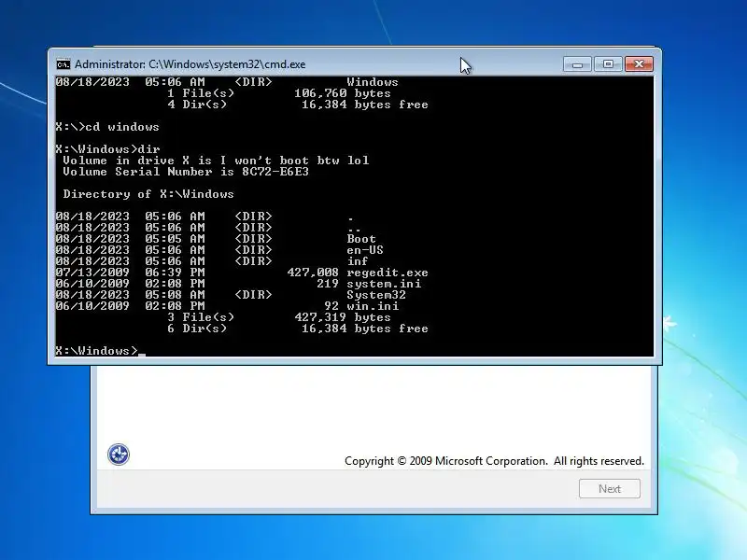Click the file size '427,008' of regedit.exe

(x=313, y=273)
